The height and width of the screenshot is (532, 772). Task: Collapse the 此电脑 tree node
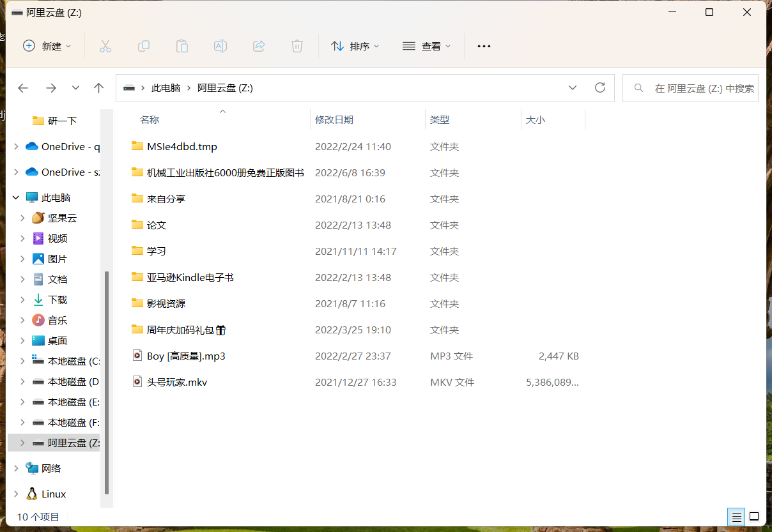click(16, 198)
